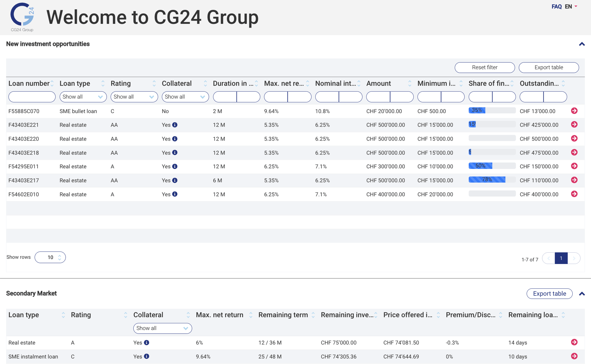Open Loan type Show all dropdown
The width and height of the screenshot is (591, 364).
[x=83, y=97]
